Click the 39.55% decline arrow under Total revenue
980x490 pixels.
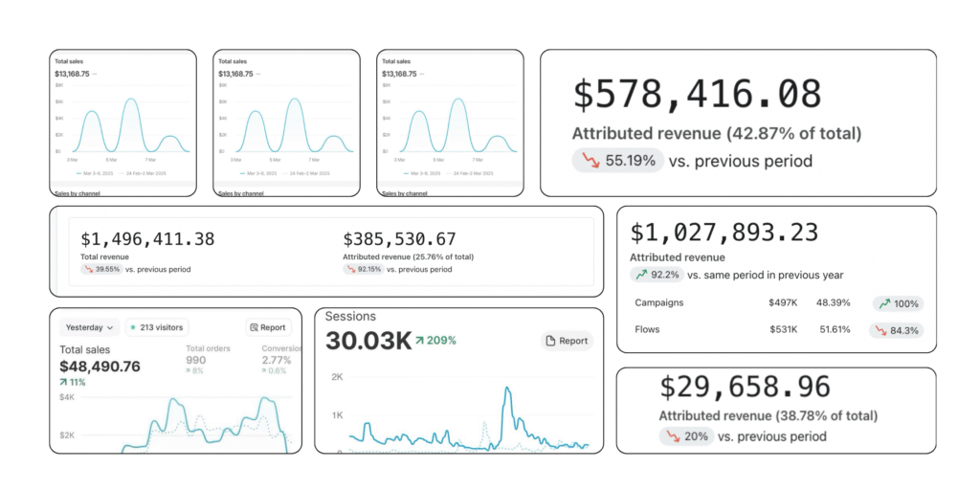coord(89,269)
